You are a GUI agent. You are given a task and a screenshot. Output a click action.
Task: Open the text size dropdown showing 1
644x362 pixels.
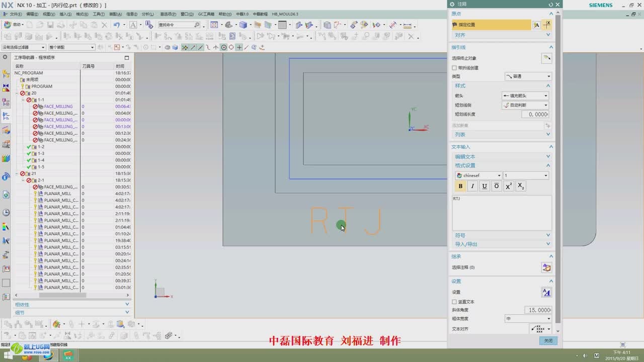[x=526, y=175]
